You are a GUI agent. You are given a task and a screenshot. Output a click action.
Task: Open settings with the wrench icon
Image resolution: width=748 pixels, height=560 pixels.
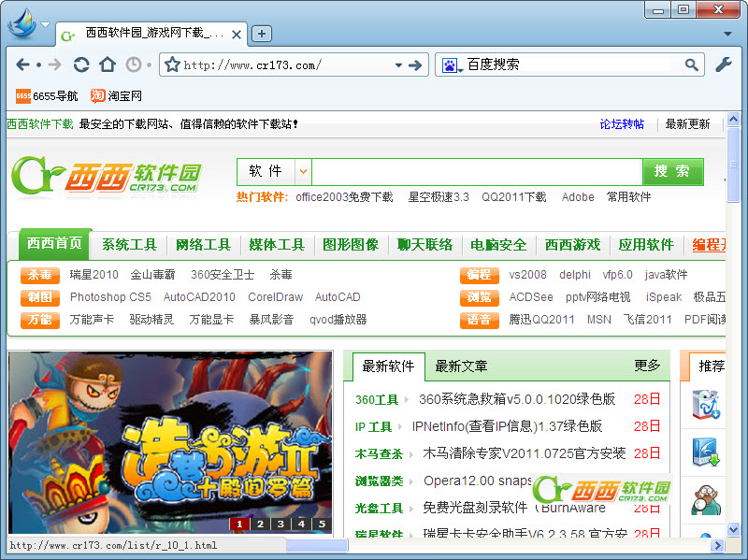[x=723, y=65]
